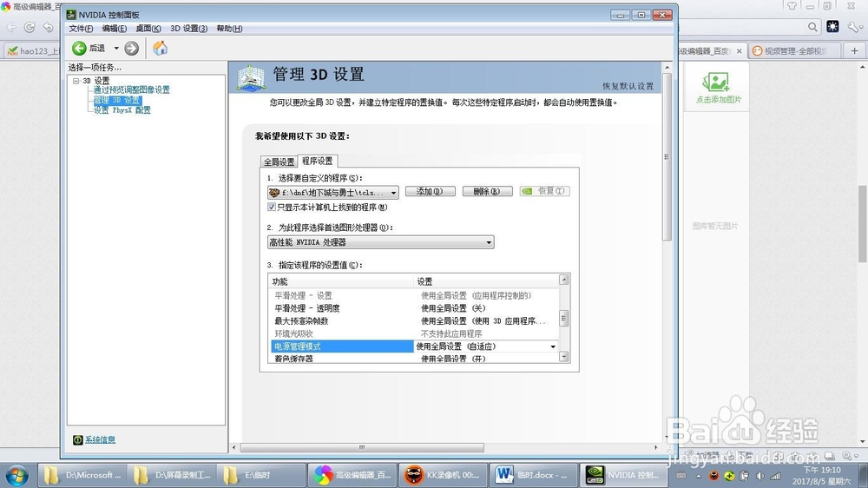Switch to 高级编辑器 browser on taskbar

point(352,475)
